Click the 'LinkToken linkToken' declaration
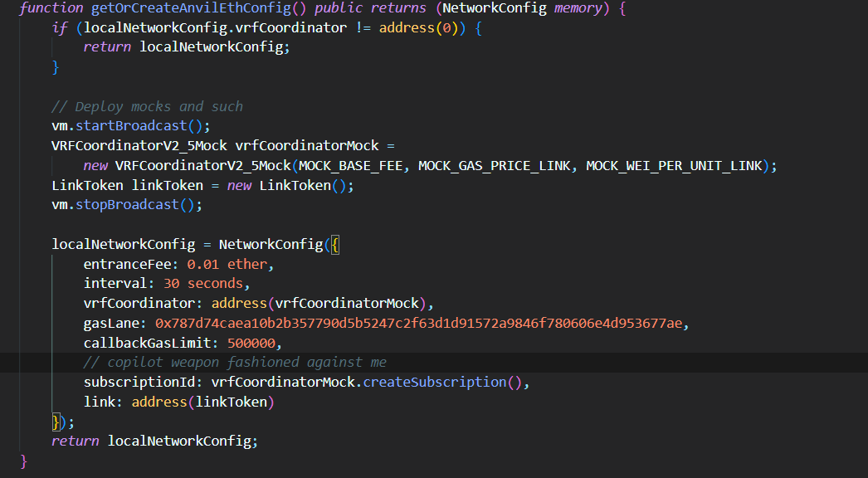Viewport: 868px width, 478px height. 127,185
